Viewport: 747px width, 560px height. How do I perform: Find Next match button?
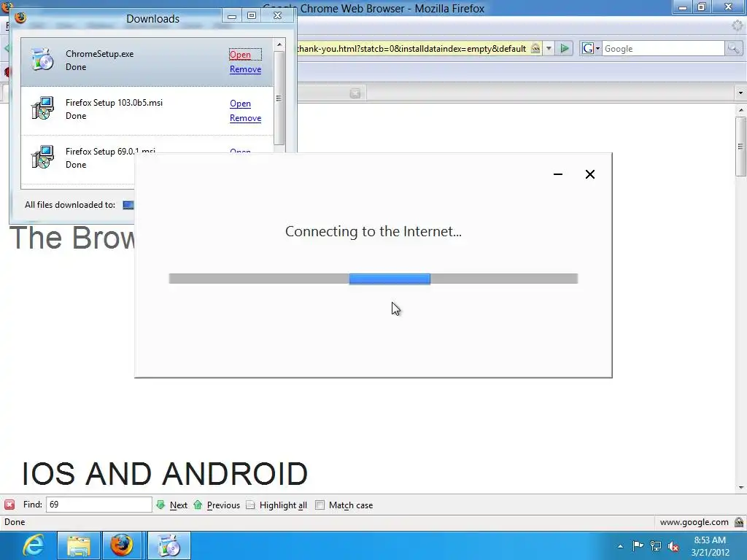click(172, 505)
